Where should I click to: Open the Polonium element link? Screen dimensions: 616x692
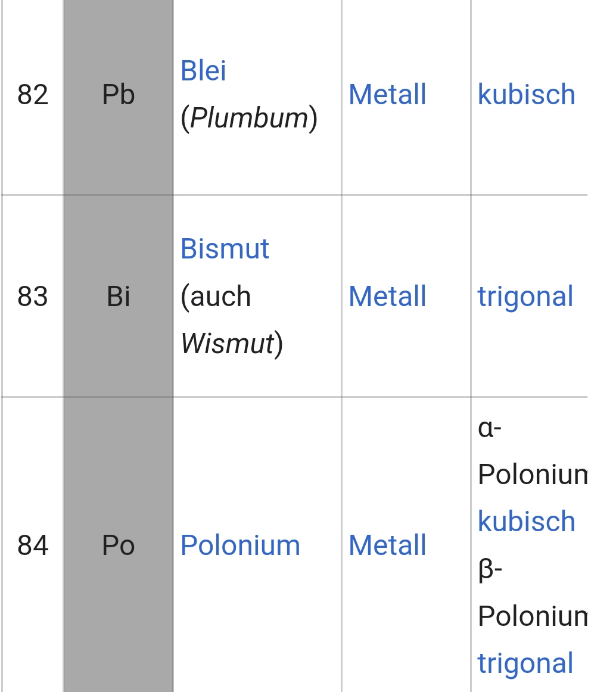[240, 545]
